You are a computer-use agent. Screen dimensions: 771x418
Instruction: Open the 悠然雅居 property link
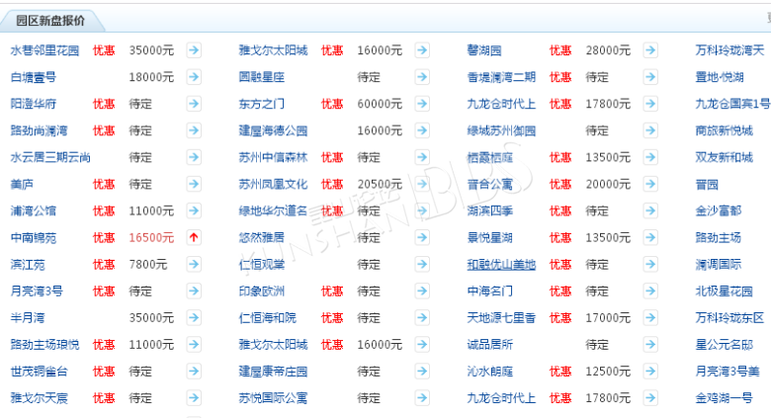click(261, 238)
